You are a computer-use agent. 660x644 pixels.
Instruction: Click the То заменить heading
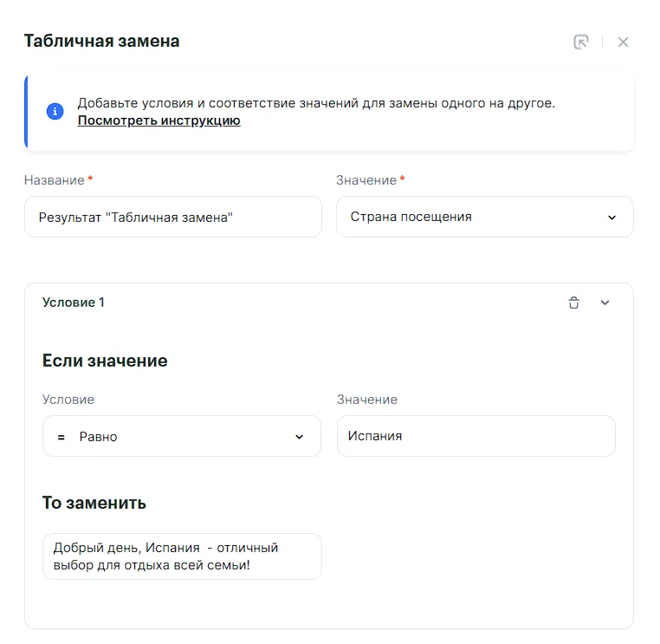click(94, 503)
